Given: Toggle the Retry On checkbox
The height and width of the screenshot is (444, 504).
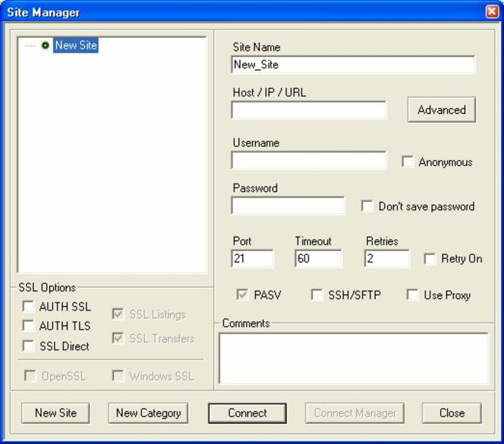Looking at the screenshot, I should tap(430, 259).
